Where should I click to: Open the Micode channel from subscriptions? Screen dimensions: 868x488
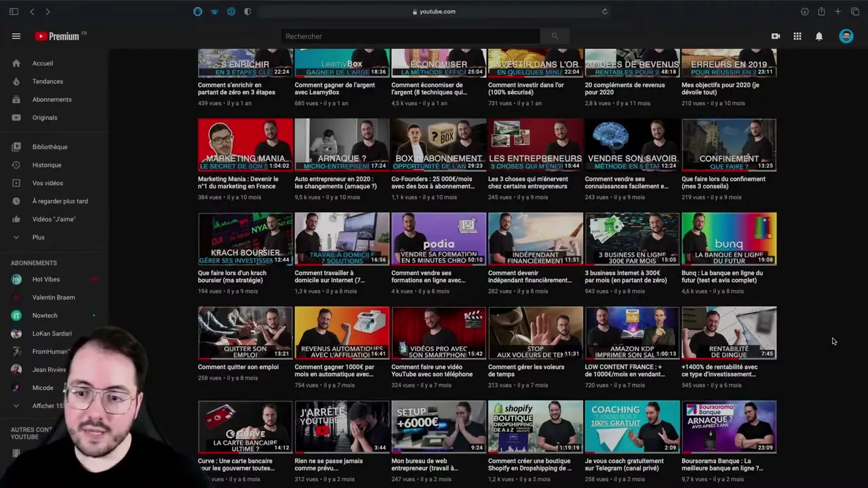(x=43, y=388)
